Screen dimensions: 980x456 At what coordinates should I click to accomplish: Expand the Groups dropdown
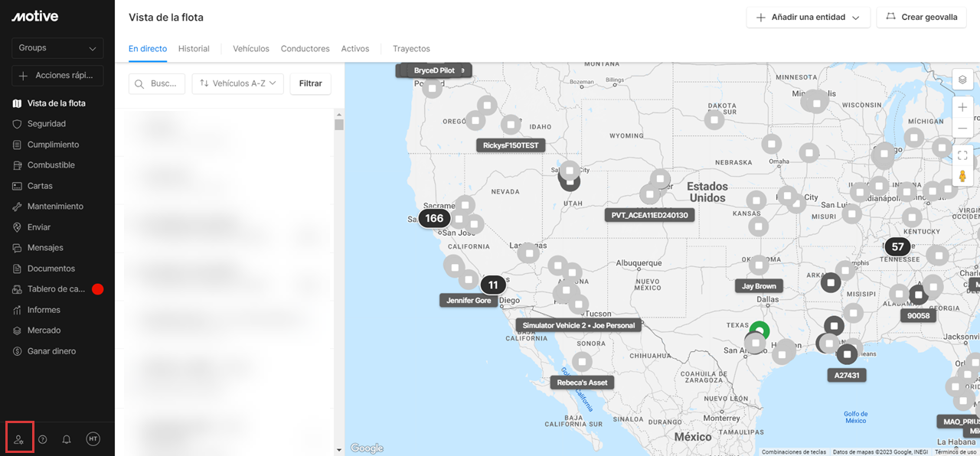click(57, 48)
